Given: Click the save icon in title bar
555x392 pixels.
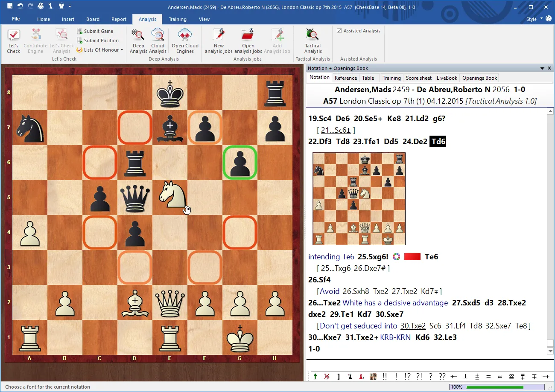Looking at the screenshot, I should coord(10,6).
